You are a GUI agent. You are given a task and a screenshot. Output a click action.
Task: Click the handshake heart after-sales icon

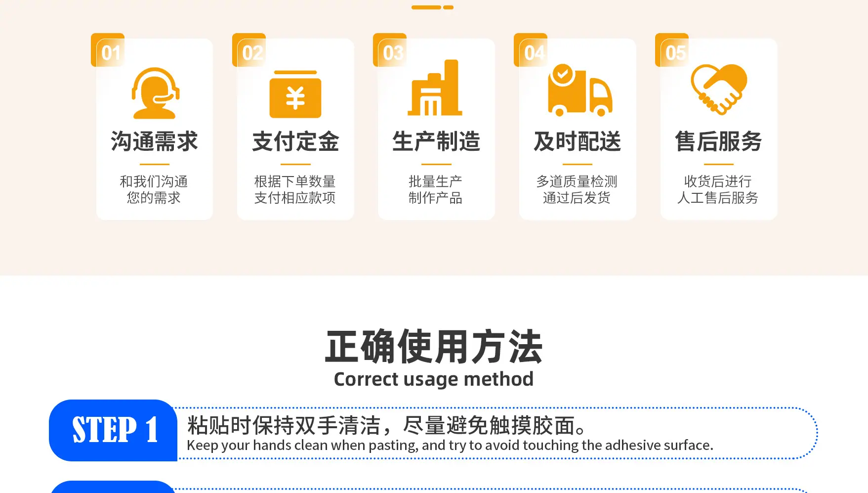pyautogui.click(x=719, y=90)
